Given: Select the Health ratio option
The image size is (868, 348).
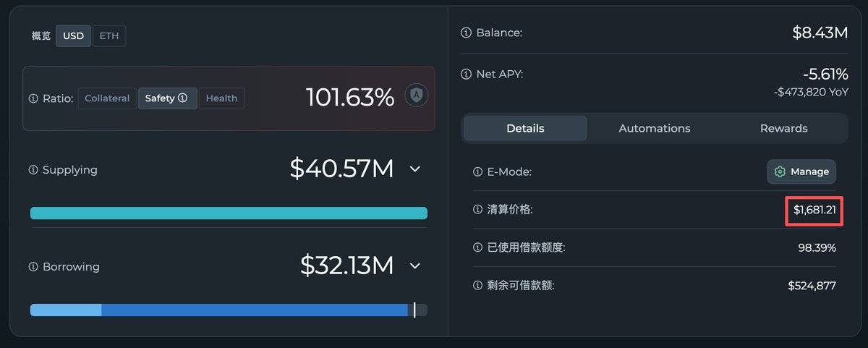Looking at the screenshot, I should click(x=221, y=98).
